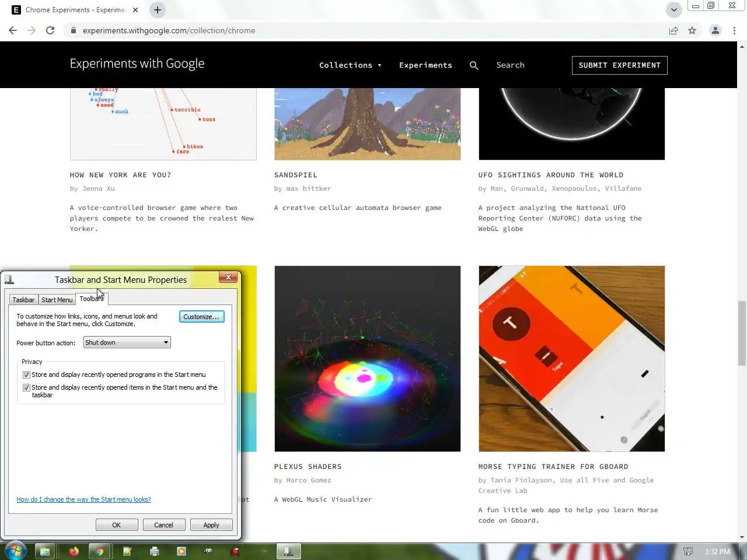Bookmark this page with the star icon
The width and height of the screenshot is (747, 560).
[692, 30]
